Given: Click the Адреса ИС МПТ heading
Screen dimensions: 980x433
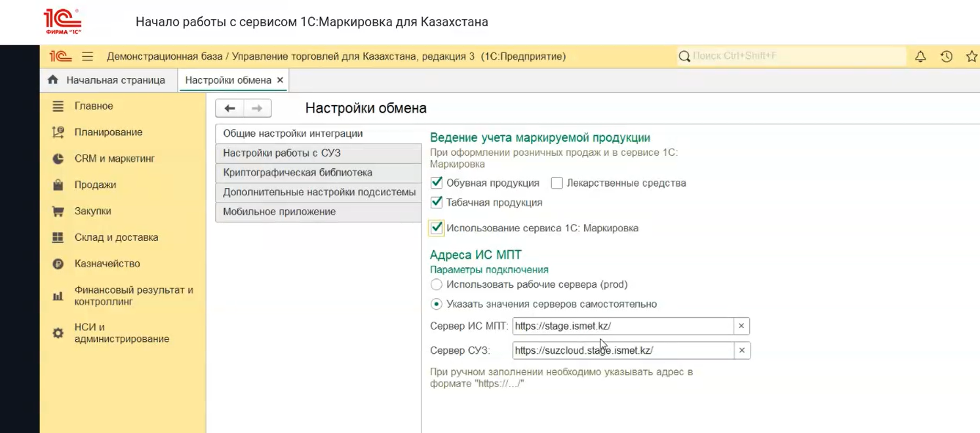Looking at the screenshot, I should [475, 255].
